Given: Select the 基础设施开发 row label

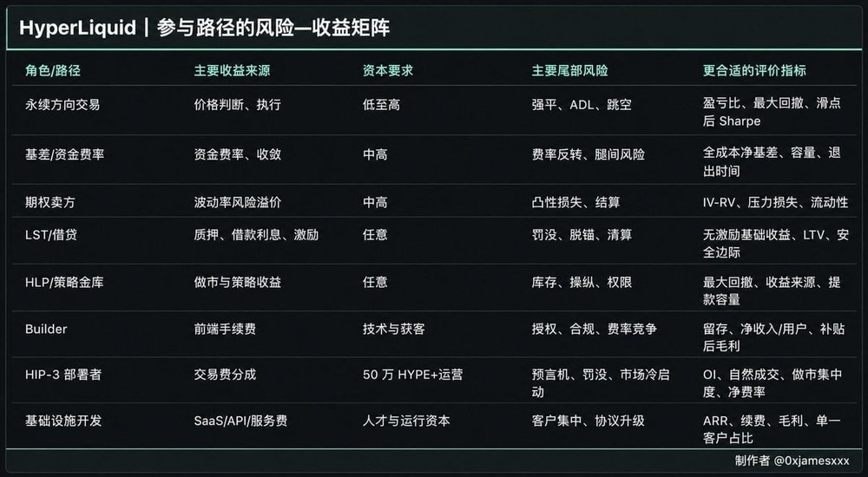Looking at the screenshot, I should [63, 421].
